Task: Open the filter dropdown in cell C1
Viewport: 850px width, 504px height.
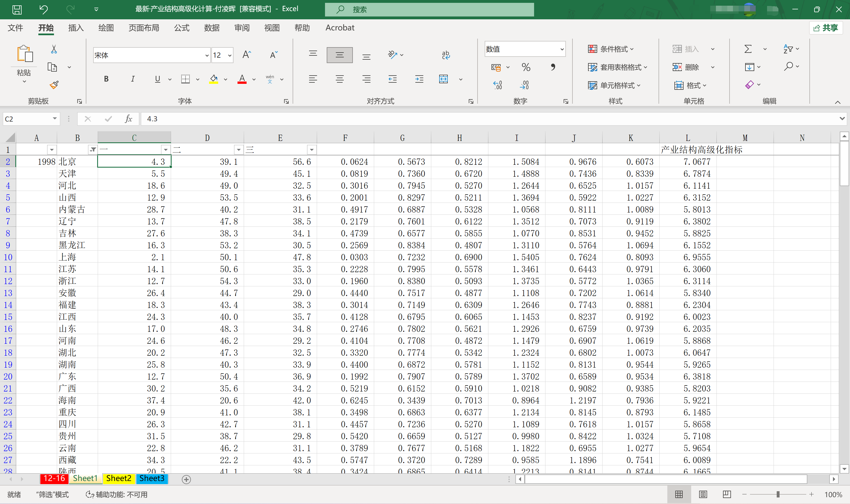Action: click(x=165, y=150)
